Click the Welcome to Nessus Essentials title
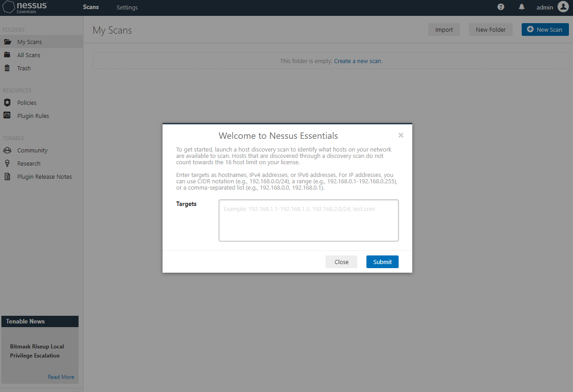The width and height of the screenshot is (573, 392). click(278, 136)
